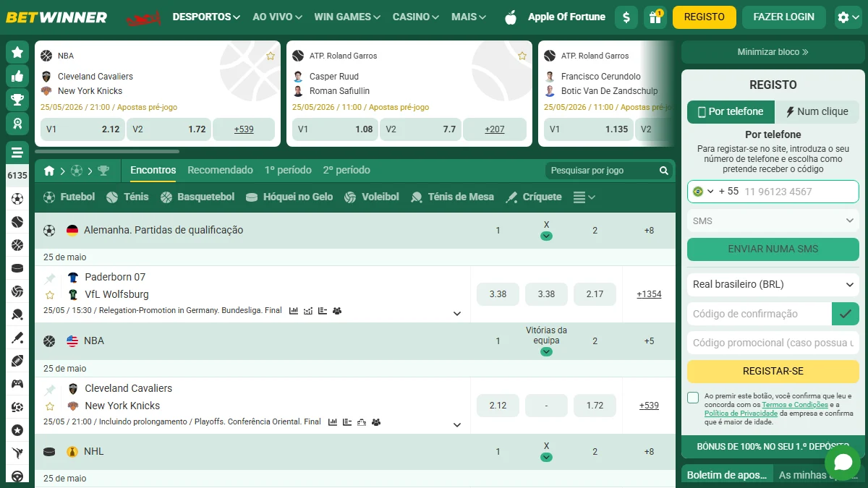Expand the settings gear dropdown
The width and height of the screenshot is (868, 488).
click(847, 17)
